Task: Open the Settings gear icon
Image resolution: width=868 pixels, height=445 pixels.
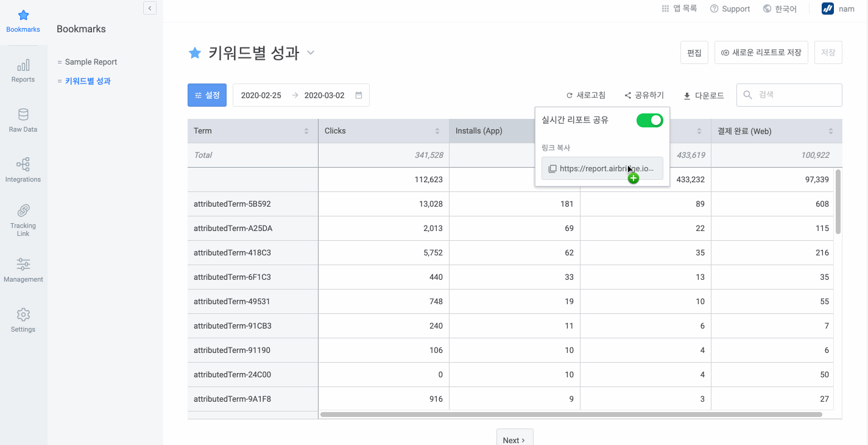Action: coord(23,315)
